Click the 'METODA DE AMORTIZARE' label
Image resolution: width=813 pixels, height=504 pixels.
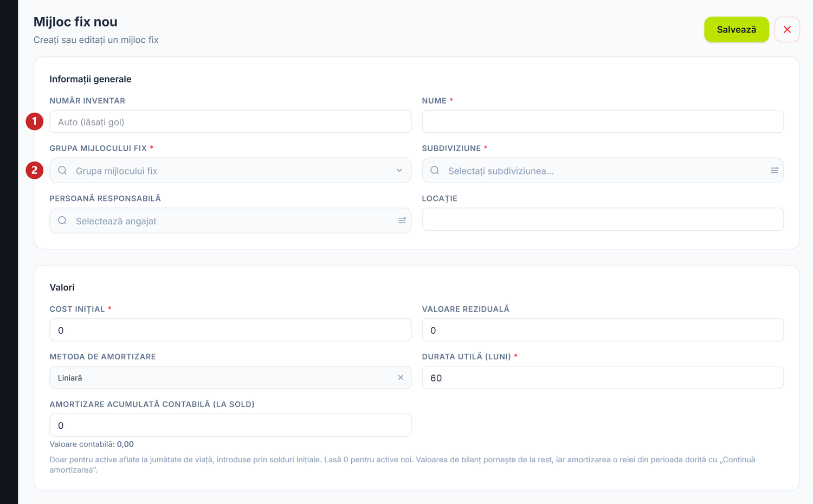(x=102, y=357)
